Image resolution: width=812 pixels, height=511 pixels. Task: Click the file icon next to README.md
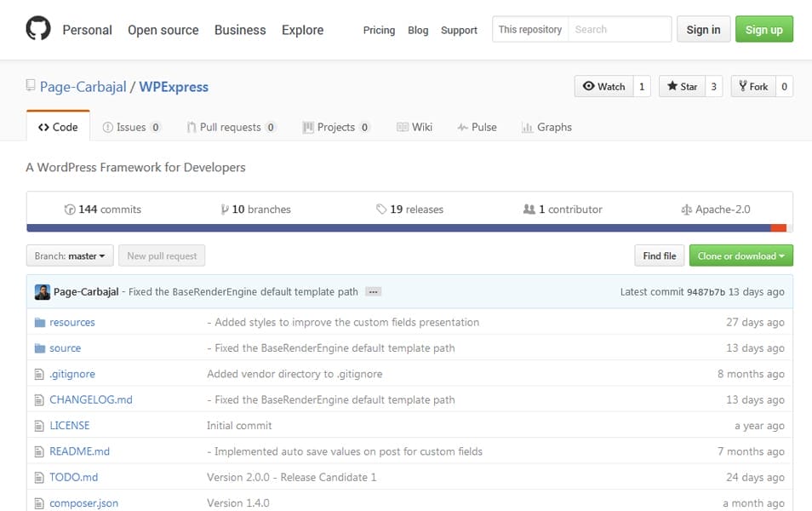(39, 452)
